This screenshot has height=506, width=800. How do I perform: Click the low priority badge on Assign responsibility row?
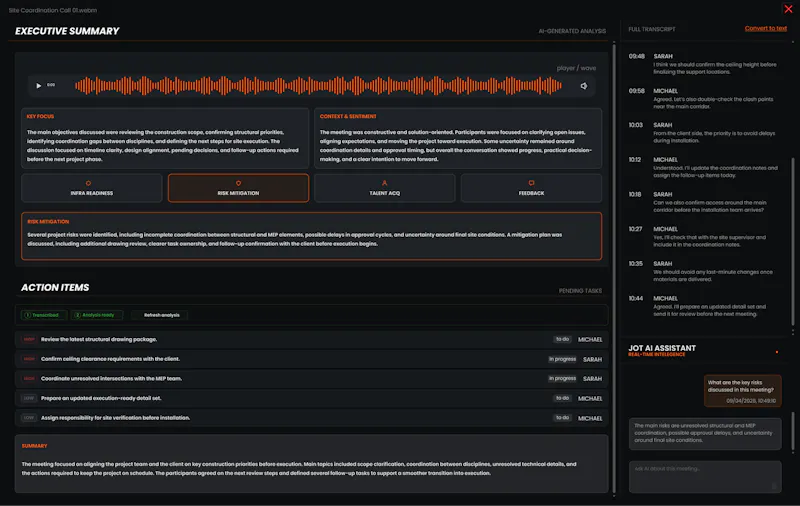tap(29, 418)
